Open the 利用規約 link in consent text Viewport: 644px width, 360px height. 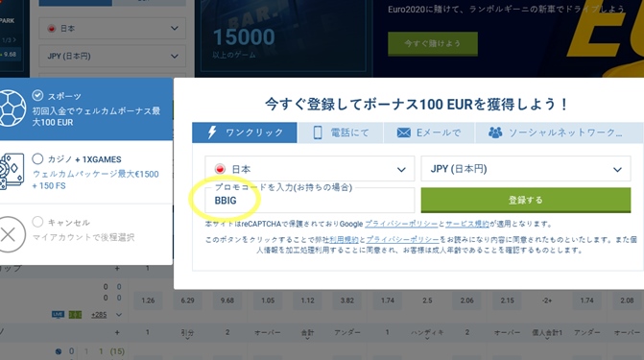pos(344,240)
